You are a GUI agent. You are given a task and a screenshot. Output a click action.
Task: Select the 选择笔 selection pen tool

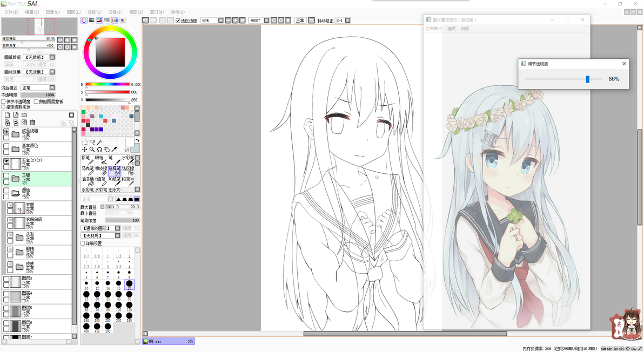(x=115, y=171)
